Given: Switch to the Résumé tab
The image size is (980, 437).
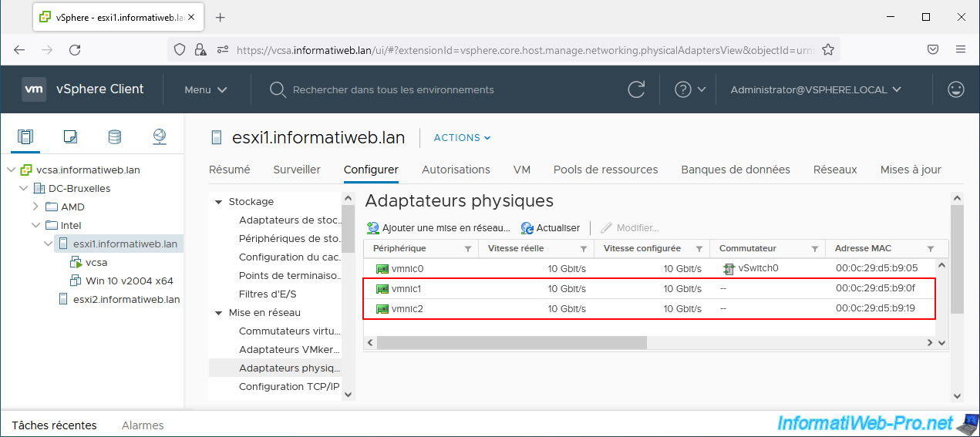Looking at the screenshot, I should tap(230, 170).
